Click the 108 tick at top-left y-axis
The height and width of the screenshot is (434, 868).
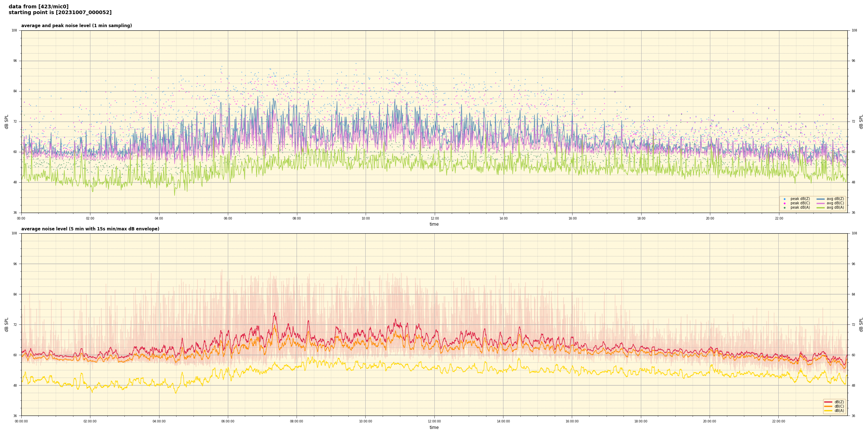pos(14,30)
